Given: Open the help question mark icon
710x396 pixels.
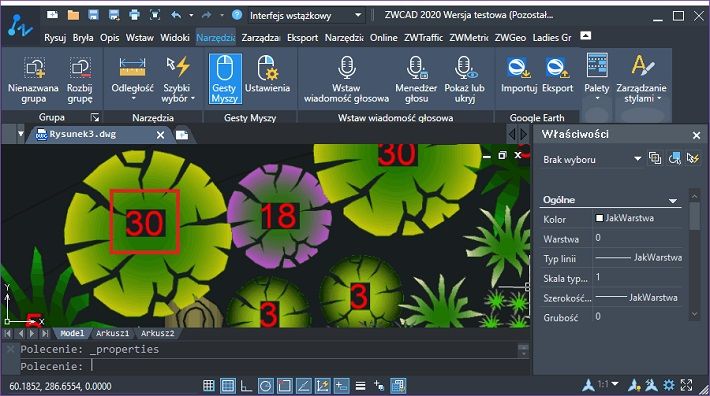Looking at the screenshot, I should tap(237, 15).
